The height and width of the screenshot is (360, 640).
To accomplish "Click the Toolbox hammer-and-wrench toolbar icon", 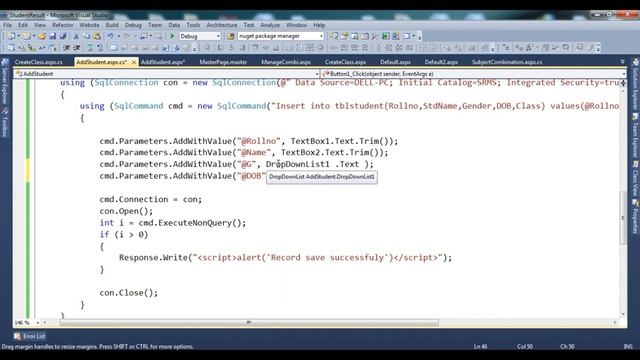I will click(x=375, y=36).
